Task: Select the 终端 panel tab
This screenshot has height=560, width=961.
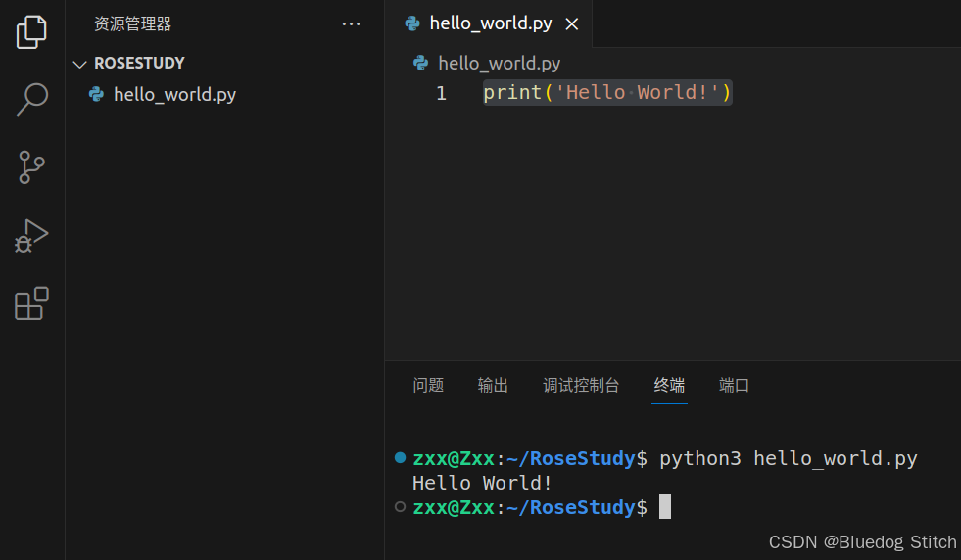Action: point(669,385)
